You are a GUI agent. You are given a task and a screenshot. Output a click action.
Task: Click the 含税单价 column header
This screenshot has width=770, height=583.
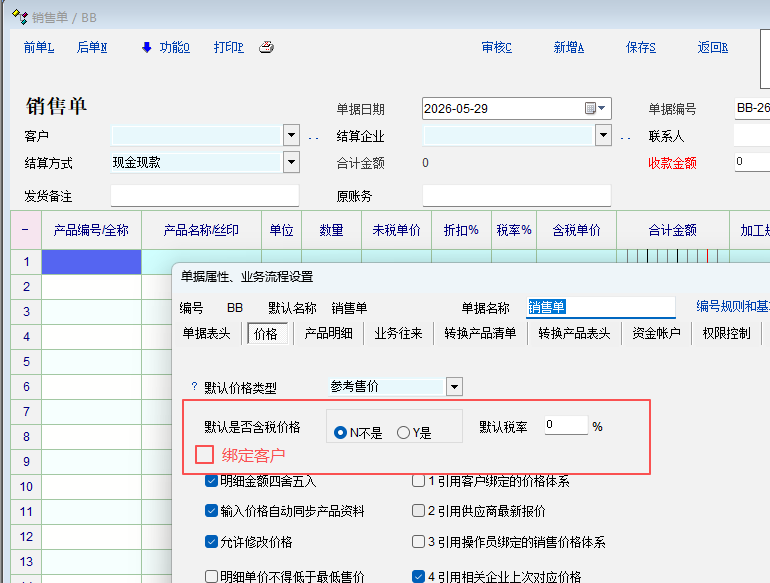pyautogui.click(x=577, y=230)
